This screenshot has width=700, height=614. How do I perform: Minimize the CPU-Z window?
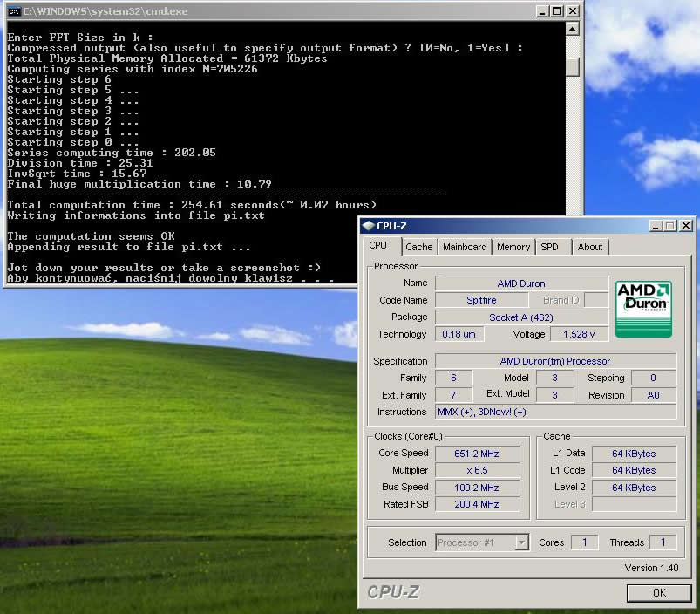[x=655, y=226]
